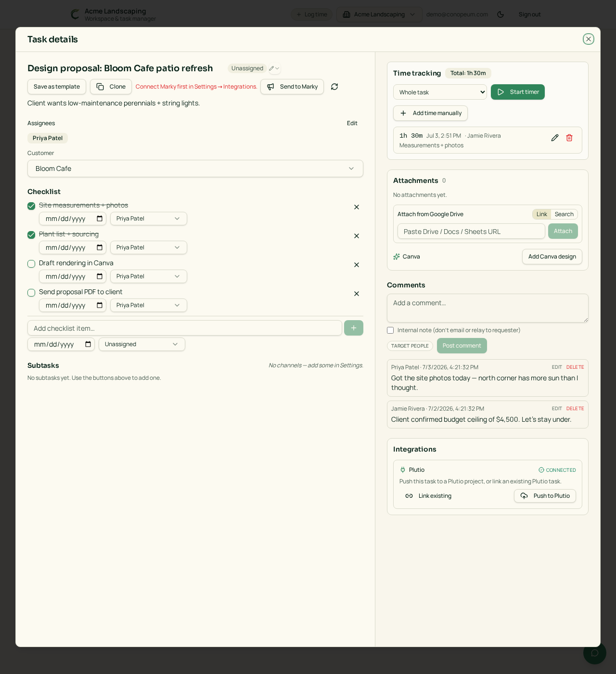Open the Bloom Cafe customer dropdown
This screenshot has width=616, height=674.
pos(195,168)
